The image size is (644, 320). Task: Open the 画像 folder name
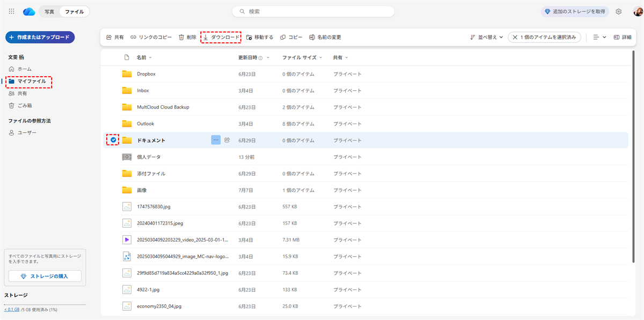tap(142, 190)
